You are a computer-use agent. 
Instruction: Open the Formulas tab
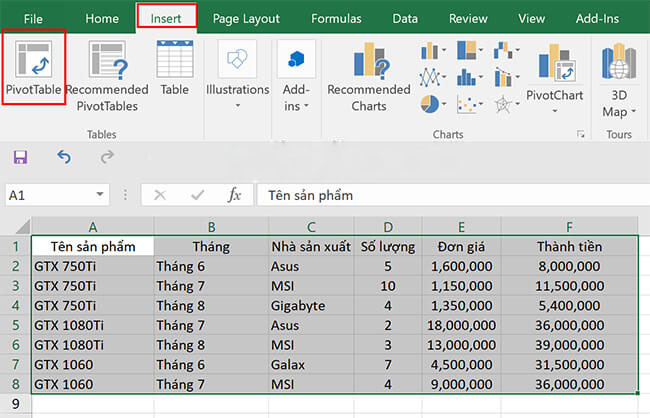(x=336, y=19)
